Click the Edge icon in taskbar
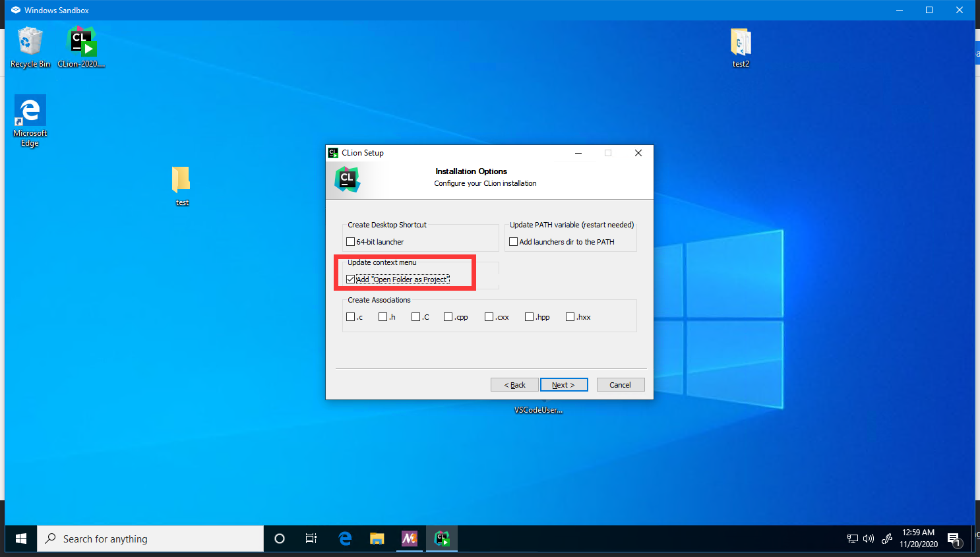The image size is (980, 557). coord(345,539)
